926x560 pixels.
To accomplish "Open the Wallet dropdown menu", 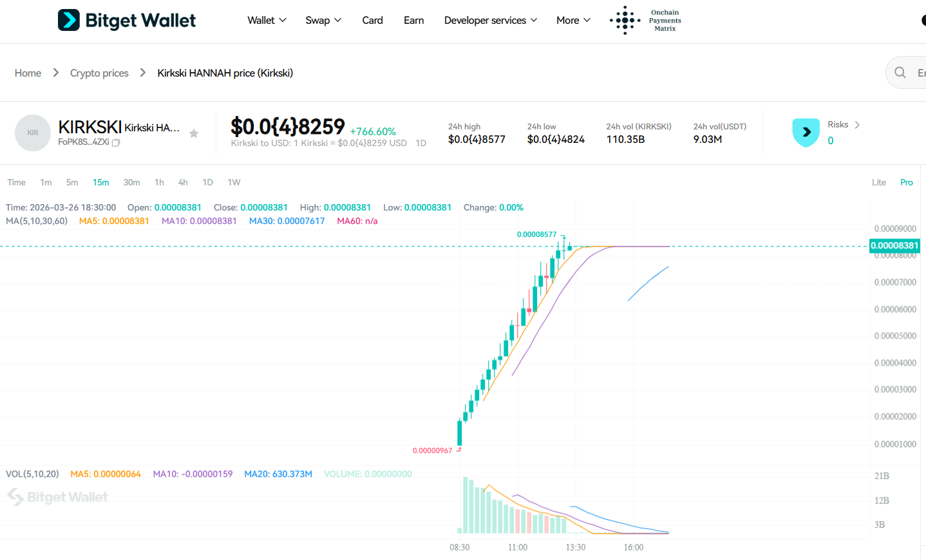I will point(266,20).
